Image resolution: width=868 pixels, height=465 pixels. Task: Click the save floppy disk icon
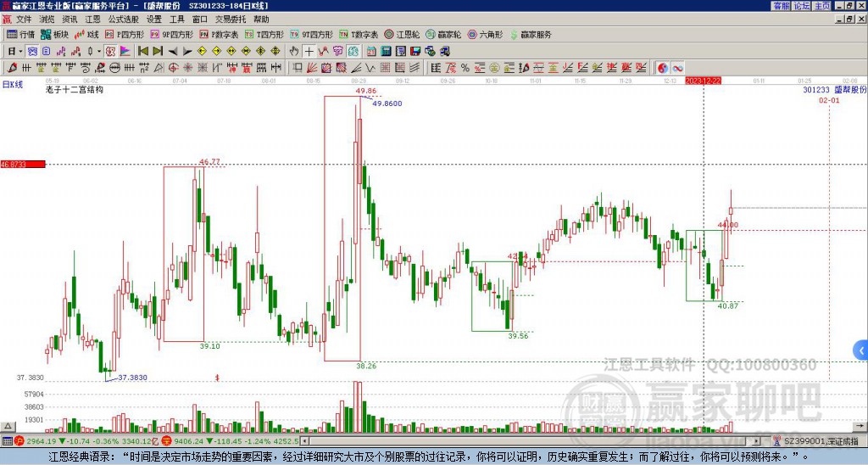point(415,52)
